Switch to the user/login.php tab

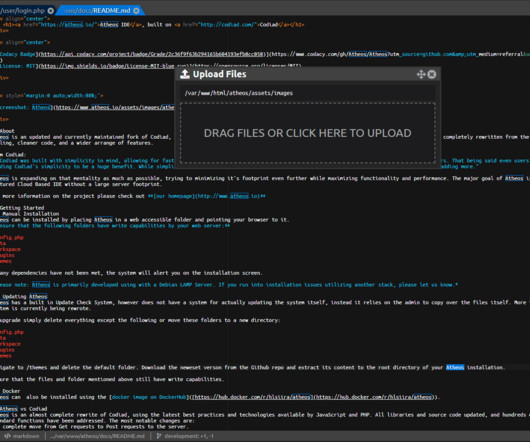pos(23,11)
